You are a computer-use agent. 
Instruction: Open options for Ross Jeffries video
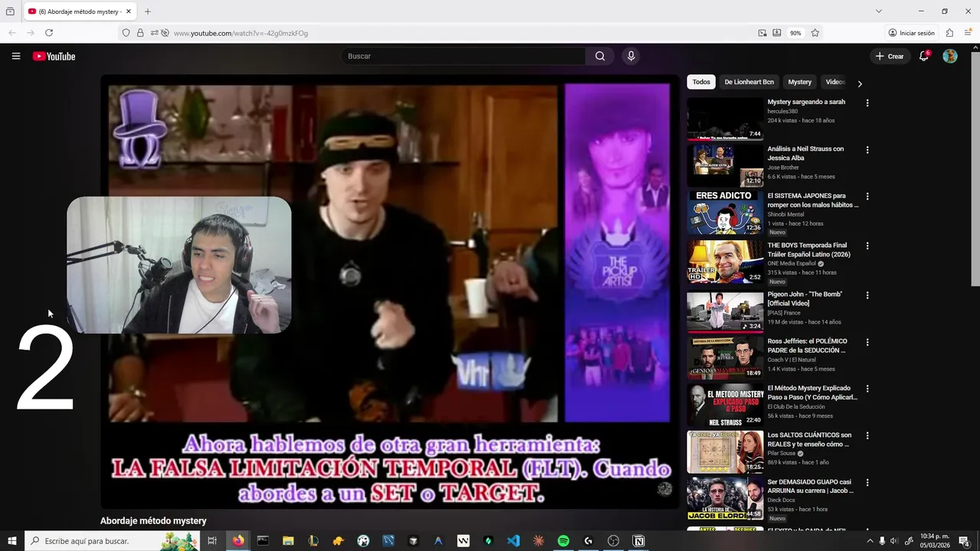[x=867, y=342]
